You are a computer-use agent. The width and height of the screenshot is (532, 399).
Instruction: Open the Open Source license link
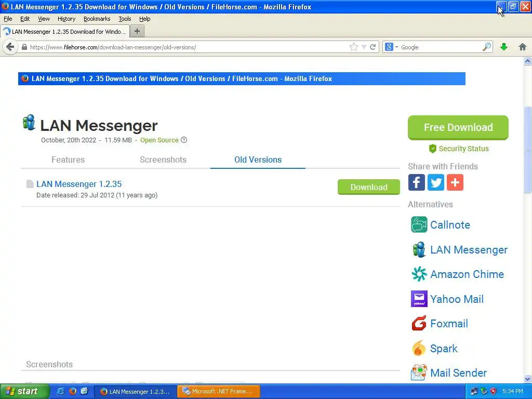(x=159, y=140)
